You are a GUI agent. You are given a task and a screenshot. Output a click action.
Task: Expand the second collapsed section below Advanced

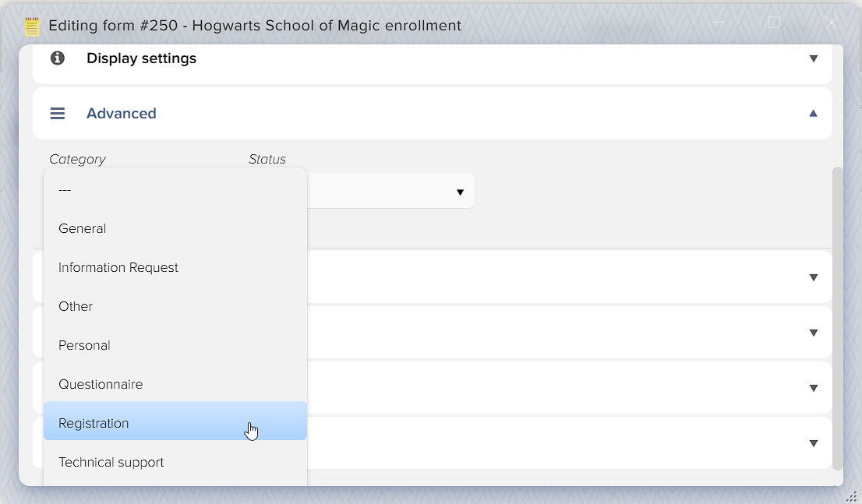(x=813, y=333)
